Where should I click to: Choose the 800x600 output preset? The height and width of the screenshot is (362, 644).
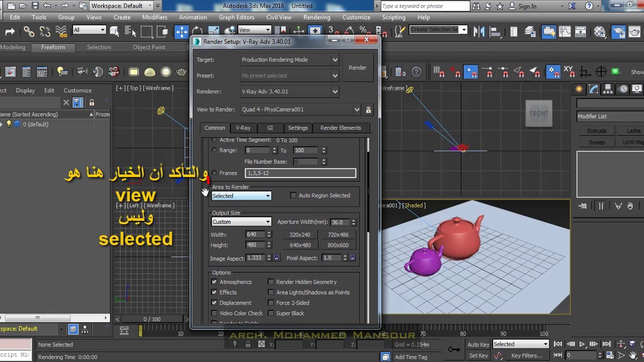point(338,245)
